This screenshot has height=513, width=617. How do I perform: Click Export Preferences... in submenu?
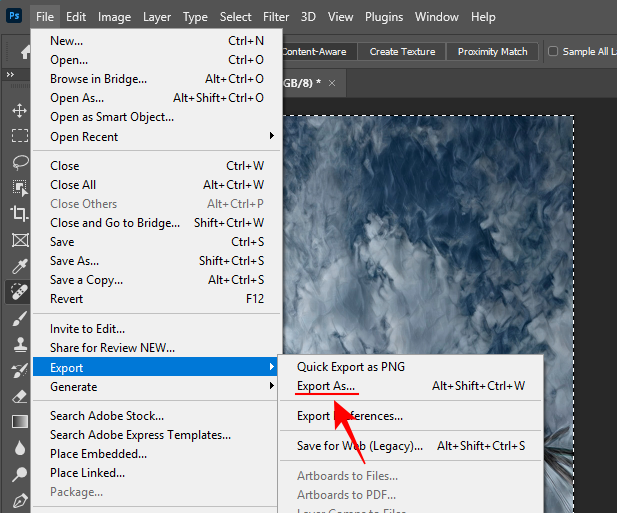coord(411,416)
